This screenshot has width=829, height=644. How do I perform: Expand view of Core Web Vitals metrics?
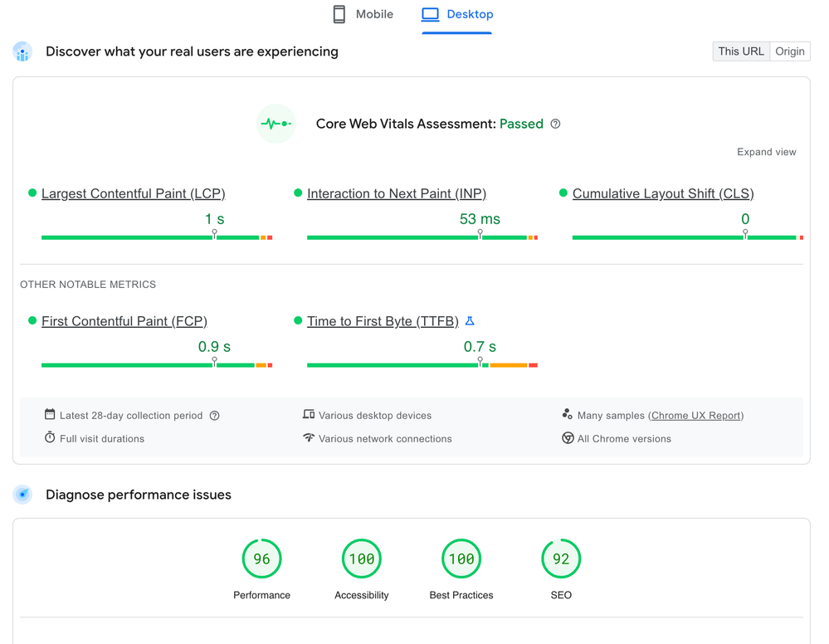coord(766,152)
